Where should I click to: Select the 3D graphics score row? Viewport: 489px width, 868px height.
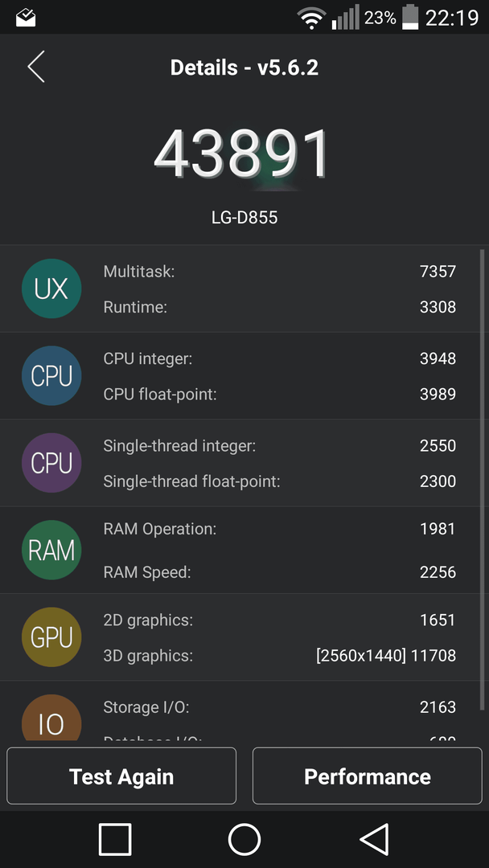pos(280,656)
